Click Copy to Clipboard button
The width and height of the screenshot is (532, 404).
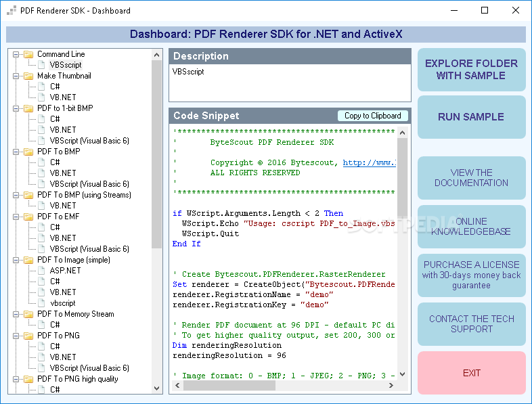pos(372,116)
